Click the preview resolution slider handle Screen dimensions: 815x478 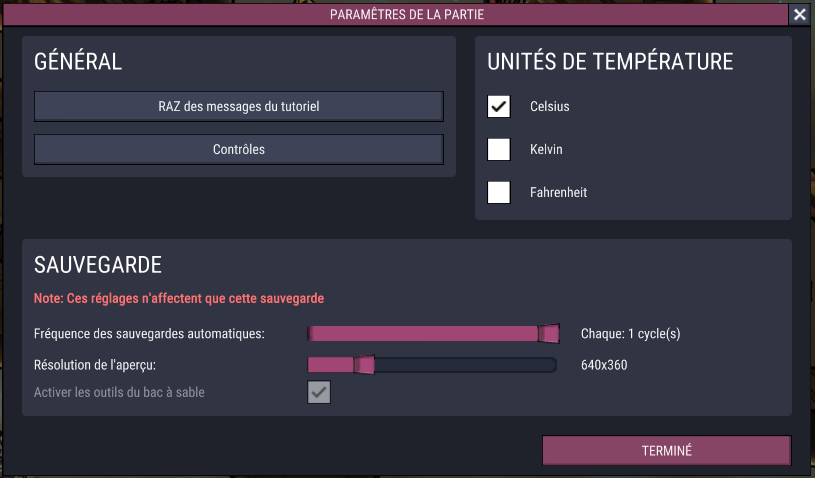[364, 365]
